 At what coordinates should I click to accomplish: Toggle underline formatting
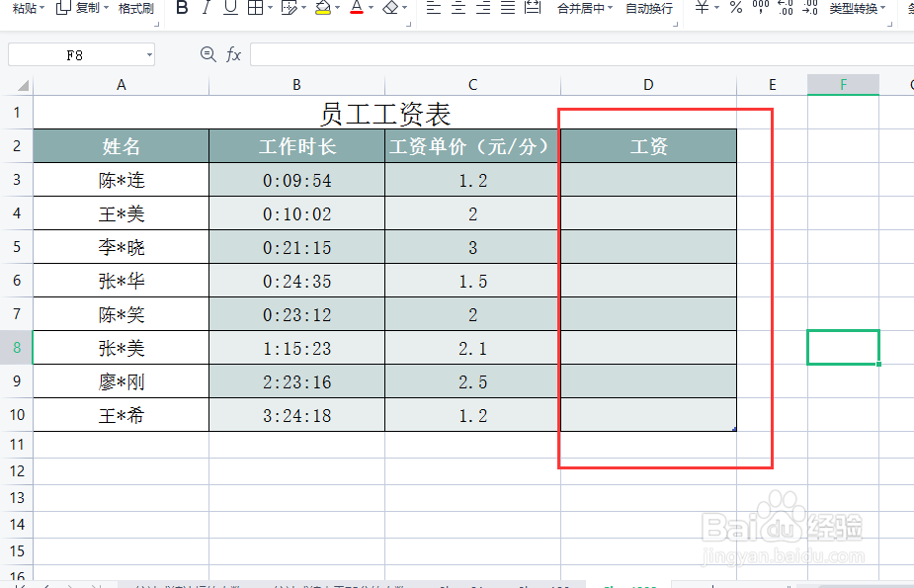228,11
